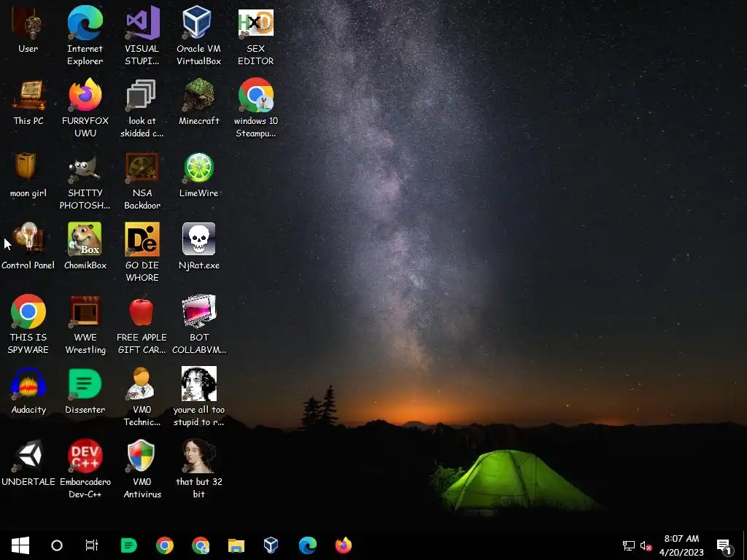The image size is (747, 560).
Task: Open second Chrome profile taskbar icon
Action: click(x=201, y=545)
